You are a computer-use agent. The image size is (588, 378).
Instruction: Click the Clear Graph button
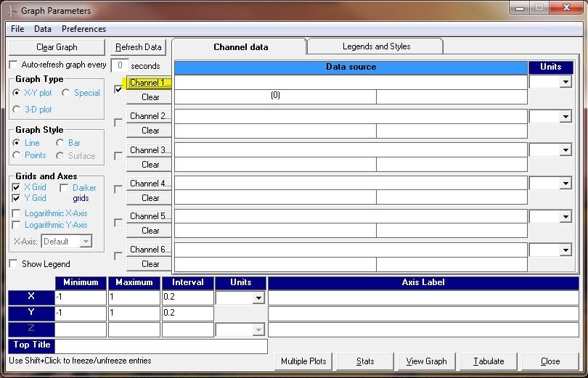(57, 47)
